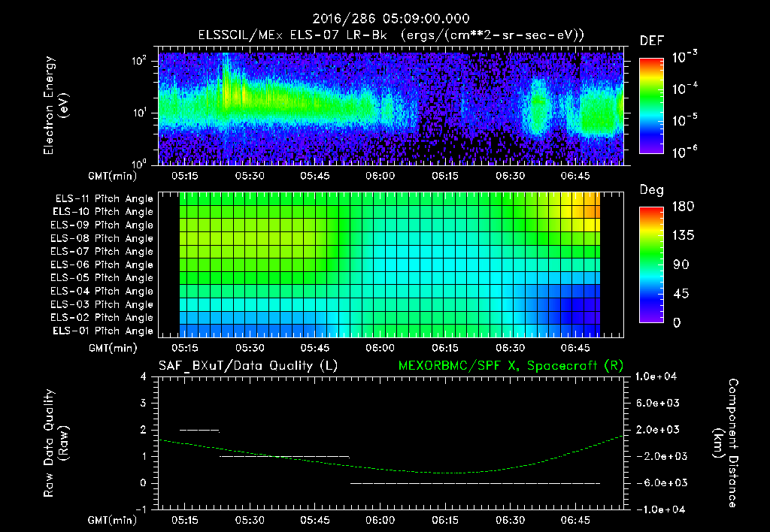This screenshot has width=770, height=532.
Task: Select the ELS-07 Pitch Angle row label
Action: 102,252
